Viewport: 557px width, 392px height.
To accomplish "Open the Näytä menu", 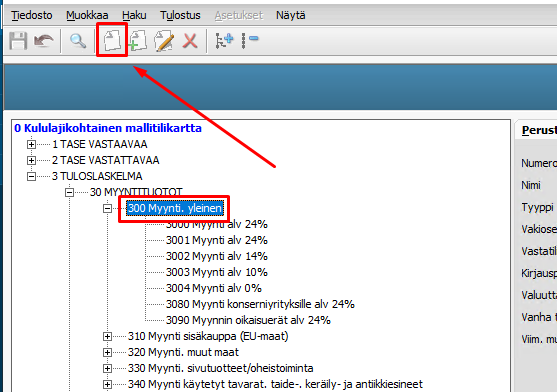I will tap(291, 15).
